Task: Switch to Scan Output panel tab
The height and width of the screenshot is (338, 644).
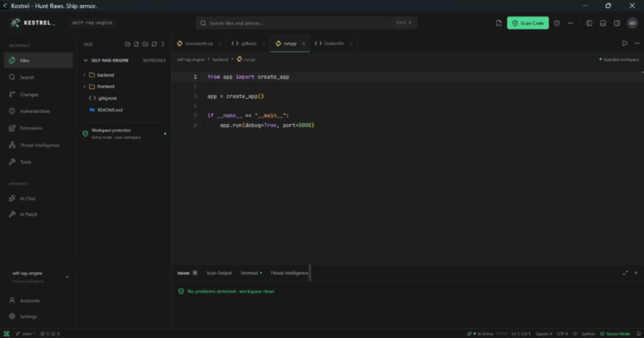Action: click(219, 272)
